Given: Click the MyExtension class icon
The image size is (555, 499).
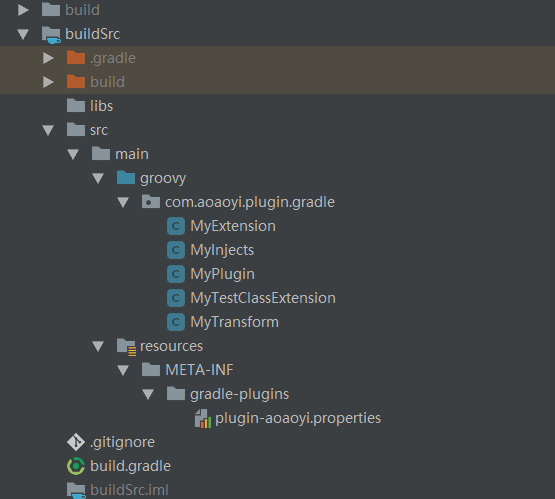Looking at the screenshot, I should pos(176,226).
